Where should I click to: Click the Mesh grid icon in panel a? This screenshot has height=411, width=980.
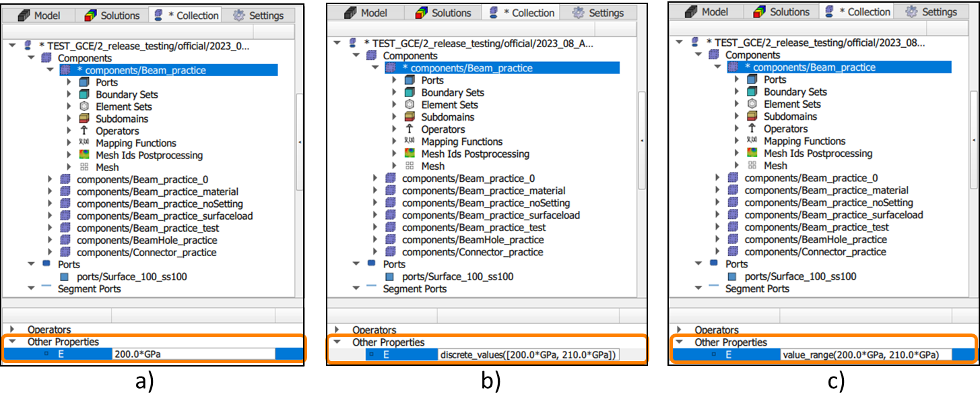pos(84,167)
